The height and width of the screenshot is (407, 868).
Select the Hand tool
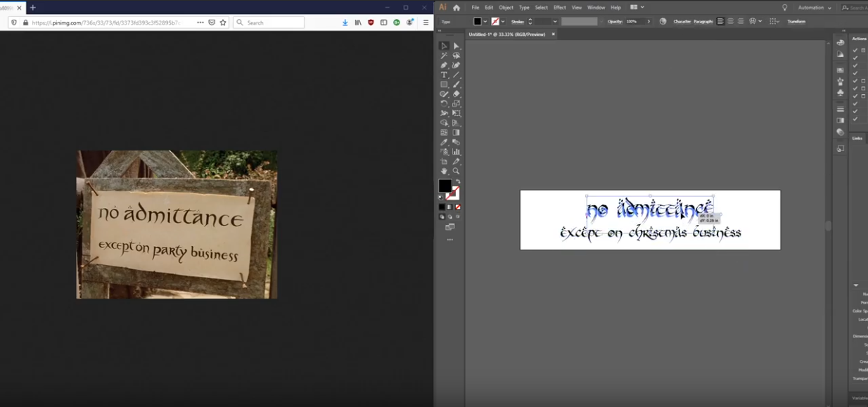[x=444, y=171]
